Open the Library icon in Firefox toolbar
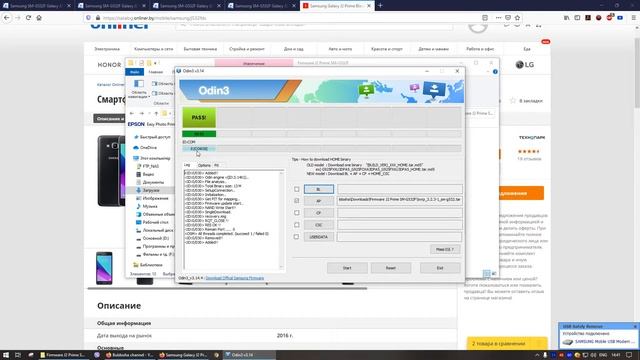 (x=567, y=18)
